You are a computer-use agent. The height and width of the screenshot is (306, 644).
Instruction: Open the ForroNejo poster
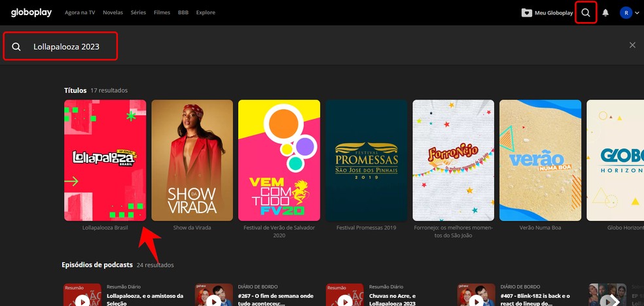click(x=453, y=160)
